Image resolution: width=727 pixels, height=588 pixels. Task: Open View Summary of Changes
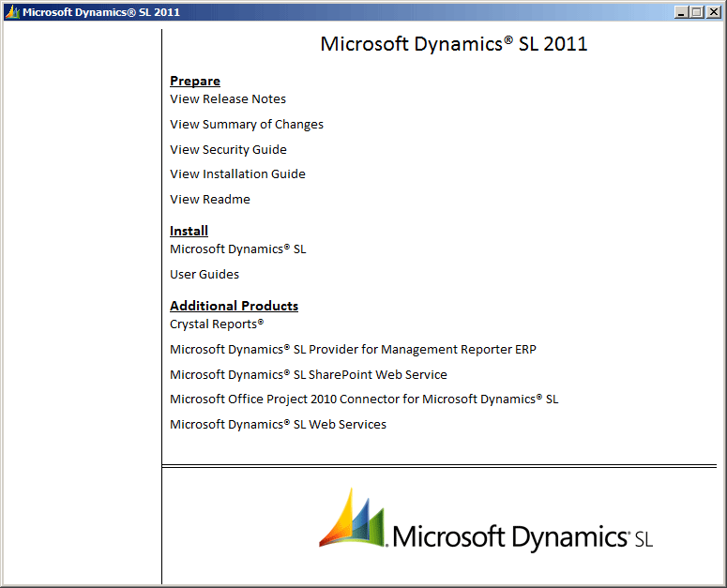pos(247,124)
